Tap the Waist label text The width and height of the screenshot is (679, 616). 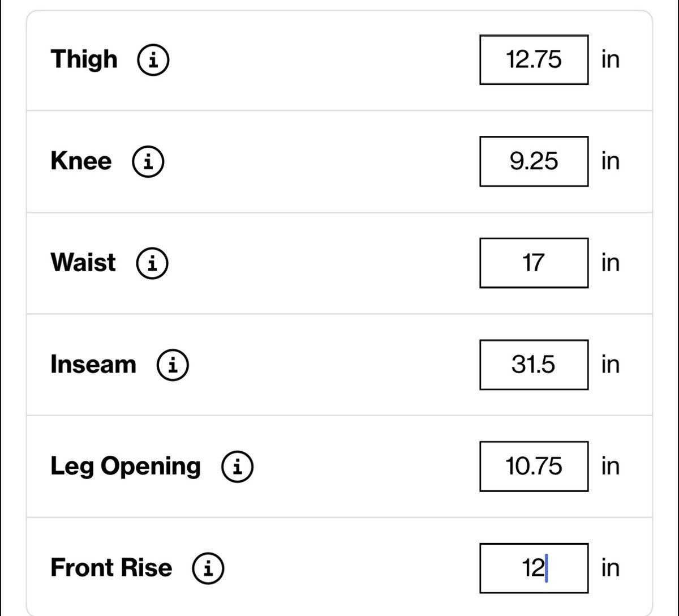84,263
